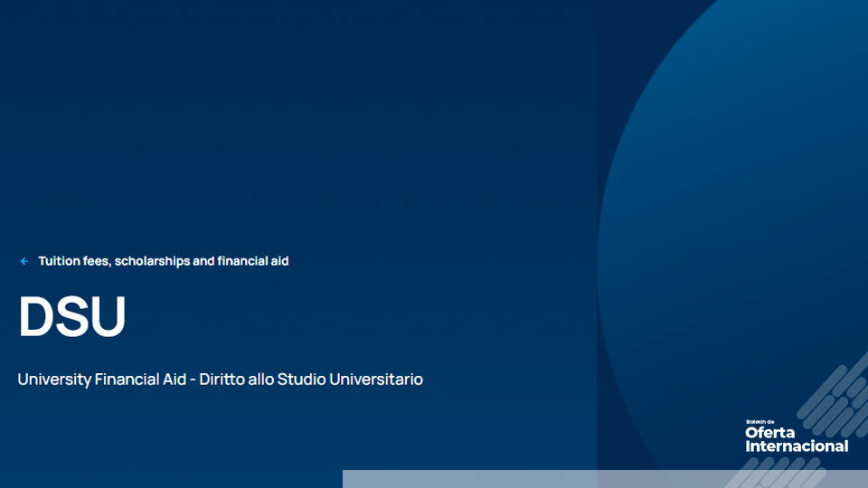Click the word 'scholarships' in the breadcrumb
868x488 pixels.
[152, 261]
